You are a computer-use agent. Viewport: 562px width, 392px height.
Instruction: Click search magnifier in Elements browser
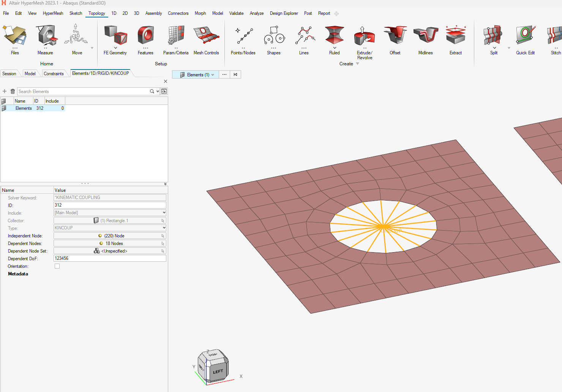click(152, 91)
